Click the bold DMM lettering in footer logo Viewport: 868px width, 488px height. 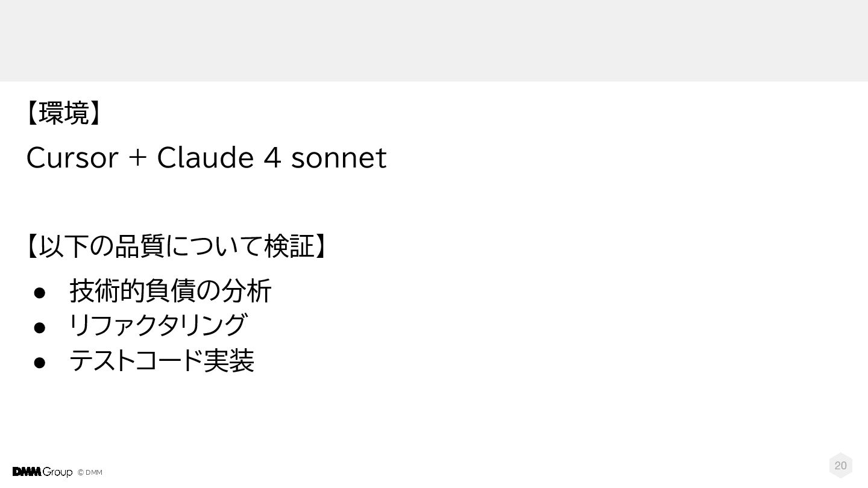click(x=27, y=472)
